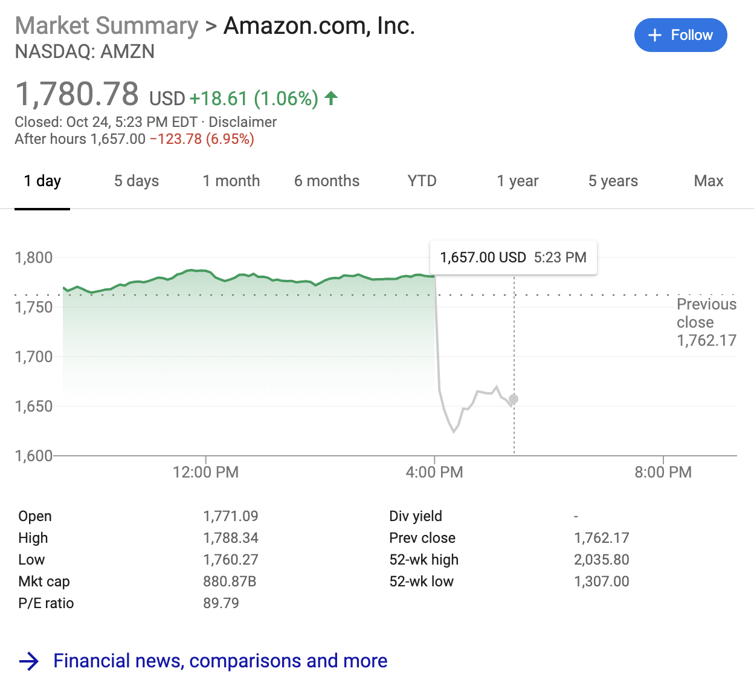Screen dimensions: 754x700
Task: Click the gray after-hours chart point marker
Action: coord(514,399)
